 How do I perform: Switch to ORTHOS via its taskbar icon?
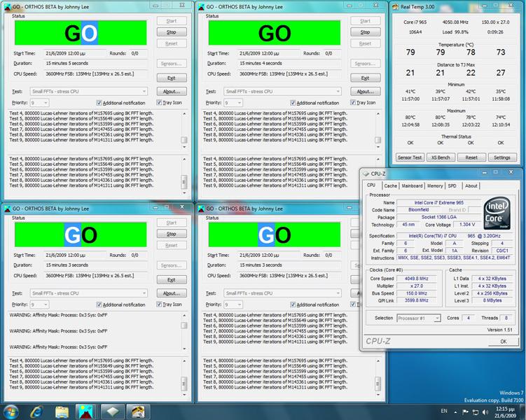tap(85, 412)
